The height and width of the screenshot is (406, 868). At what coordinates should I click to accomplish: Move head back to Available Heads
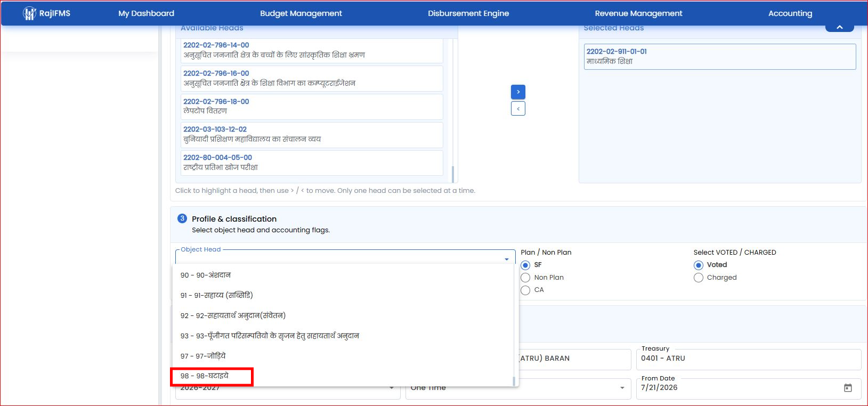[x=518, y=109]
